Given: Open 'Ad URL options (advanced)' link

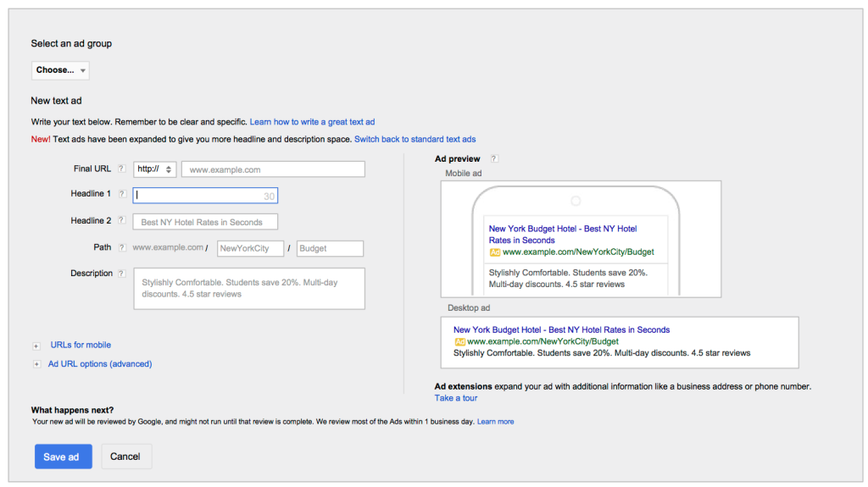Looking at the screenshot, I should (100, 363).
